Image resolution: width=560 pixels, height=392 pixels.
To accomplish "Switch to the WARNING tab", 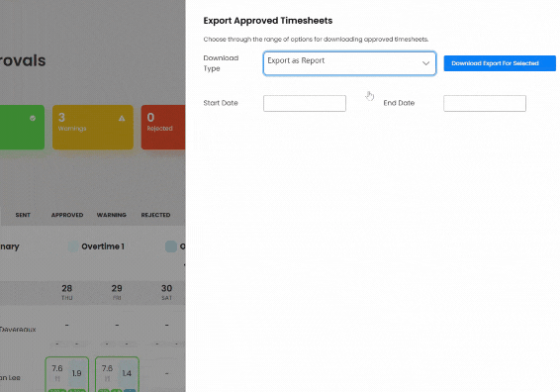I will 112,215.
